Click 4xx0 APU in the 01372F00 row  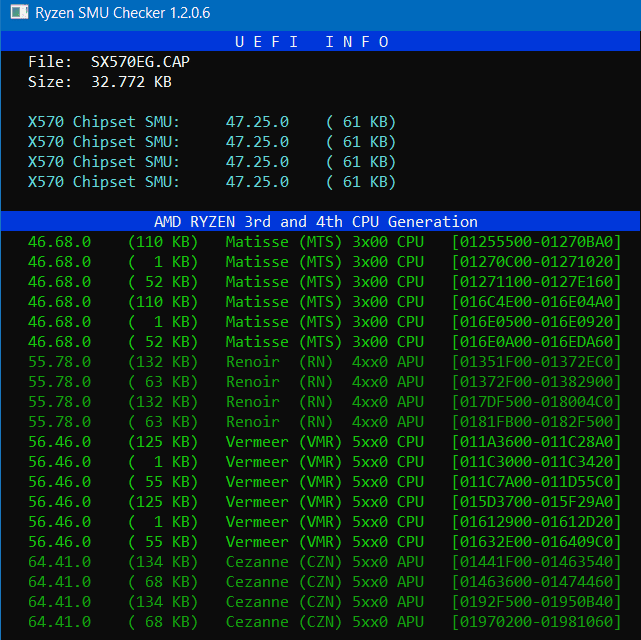pyautogui.click(x=388, y=382)
